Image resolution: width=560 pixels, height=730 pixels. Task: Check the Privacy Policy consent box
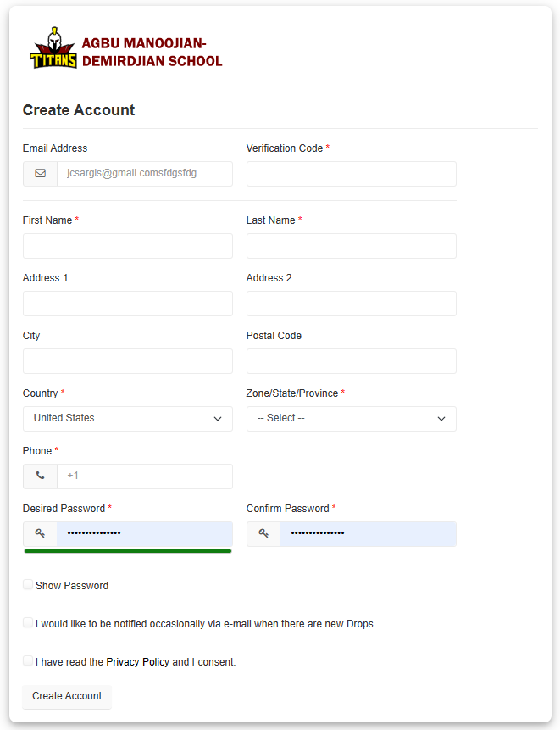[27, 660]
